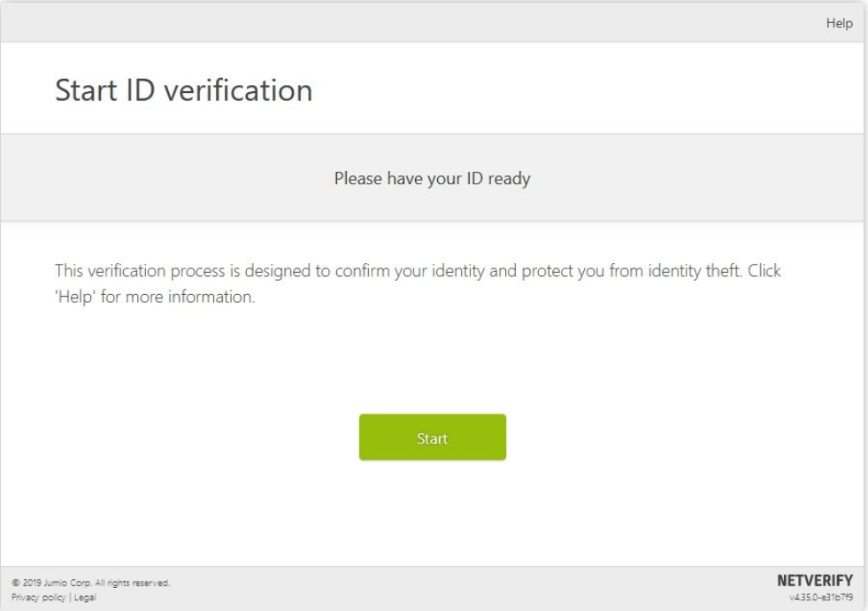
Task: Open the Help link in top bar
Action: pos(839,23)
